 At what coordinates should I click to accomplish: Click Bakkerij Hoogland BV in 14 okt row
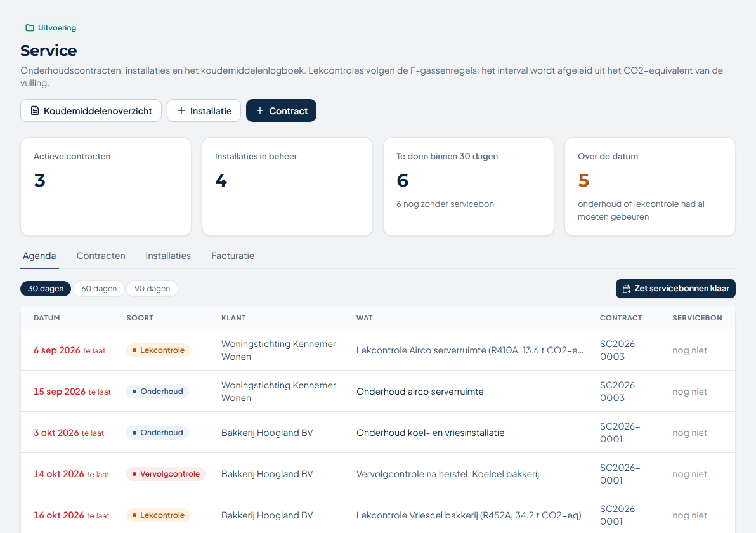point(267,474)
